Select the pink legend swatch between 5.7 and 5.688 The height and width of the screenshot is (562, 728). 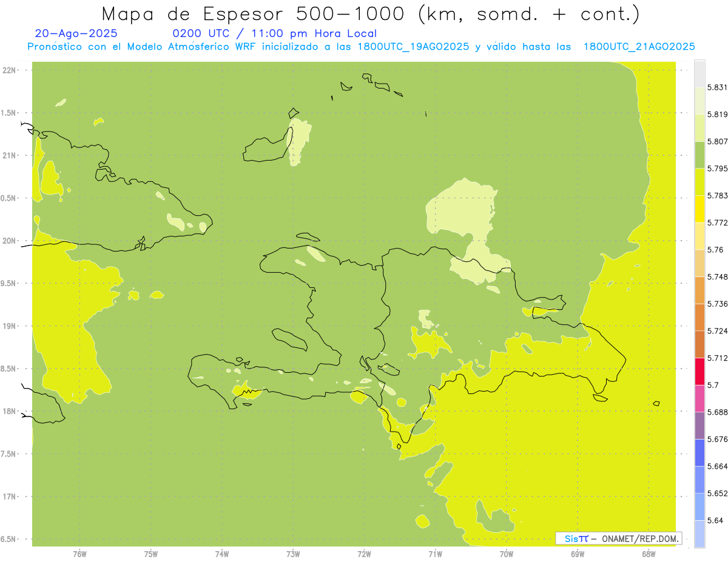(699, 398)
